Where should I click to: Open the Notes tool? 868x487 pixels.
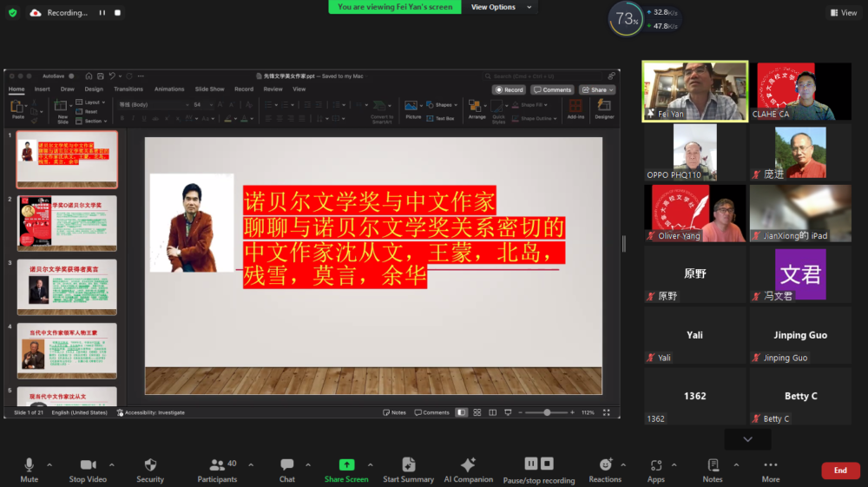click(x=713, y=465)
